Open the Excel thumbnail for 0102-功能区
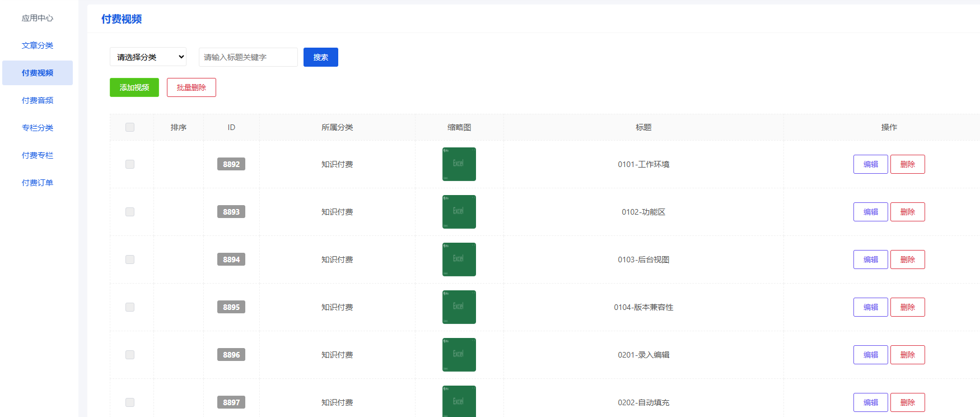The width and height of the screenshot is (980, 417). (459, 212)
